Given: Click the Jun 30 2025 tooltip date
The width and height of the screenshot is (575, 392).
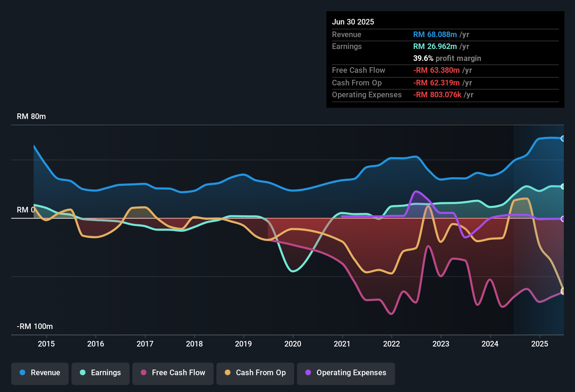Looking at the screenshot, I should point(353,22).
